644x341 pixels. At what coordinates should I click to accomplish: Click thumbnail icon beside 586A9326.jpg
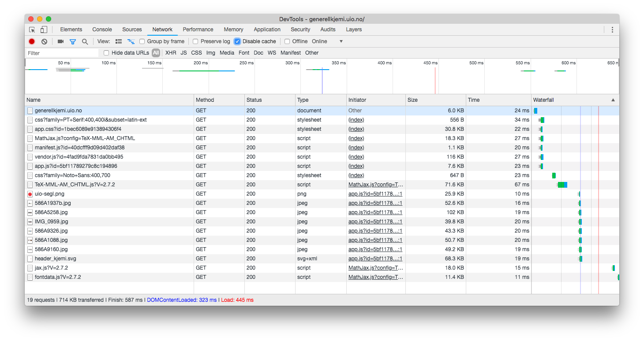coord(30,231)
